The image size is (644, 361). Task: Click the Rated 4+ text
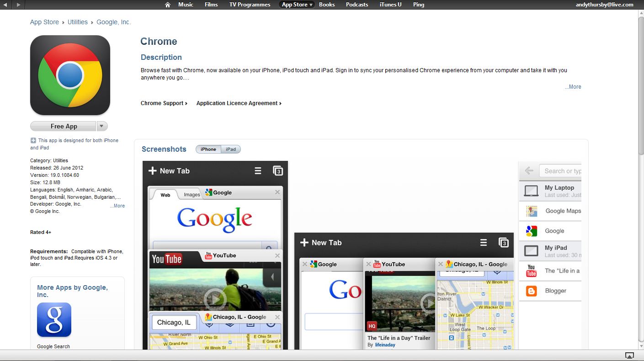(x=41, y=232)
